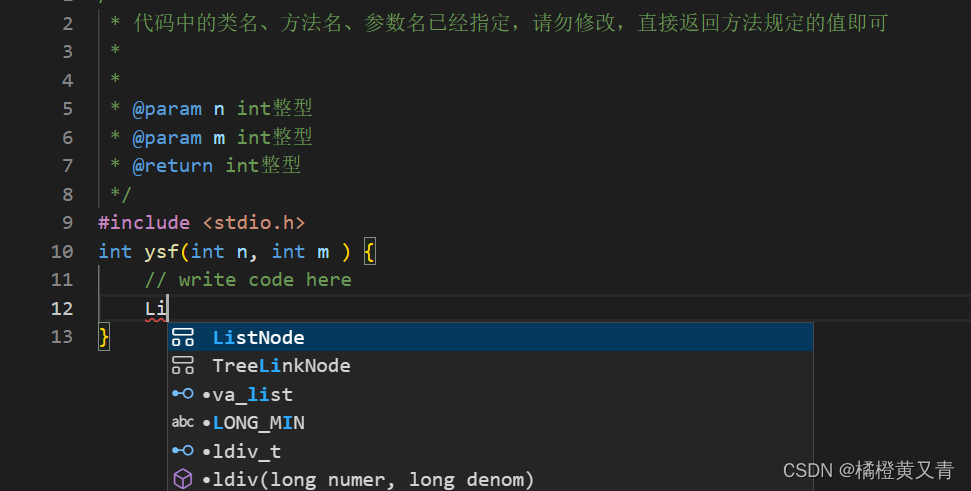This screenshot has width=971, height=491.
Task: Click the closing yellow brace on line 13
Action: (104, 337)
